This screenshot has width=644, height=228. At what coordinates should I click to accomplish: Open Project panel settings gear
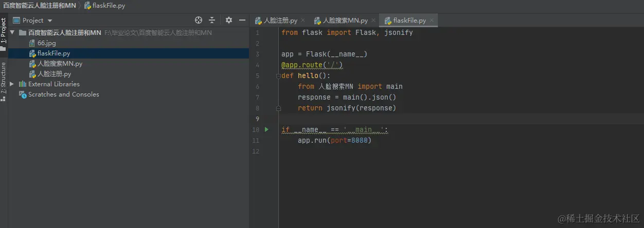click(x=229, y=20)
